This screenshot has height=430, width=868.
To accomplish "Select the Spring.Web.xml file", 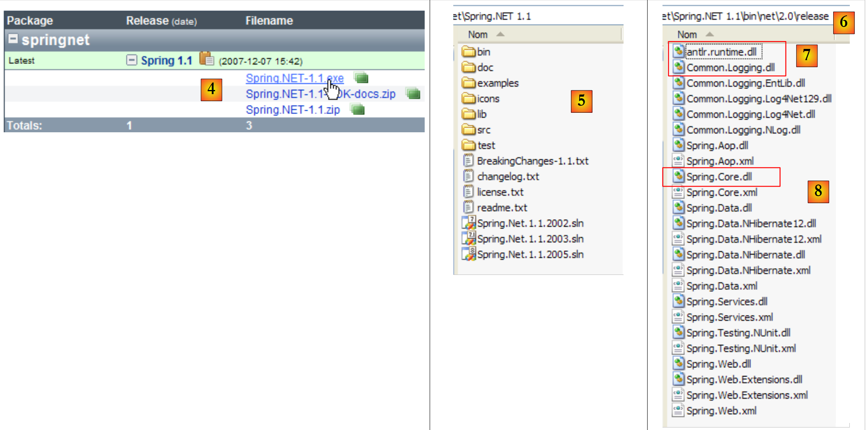I will 721,411.
